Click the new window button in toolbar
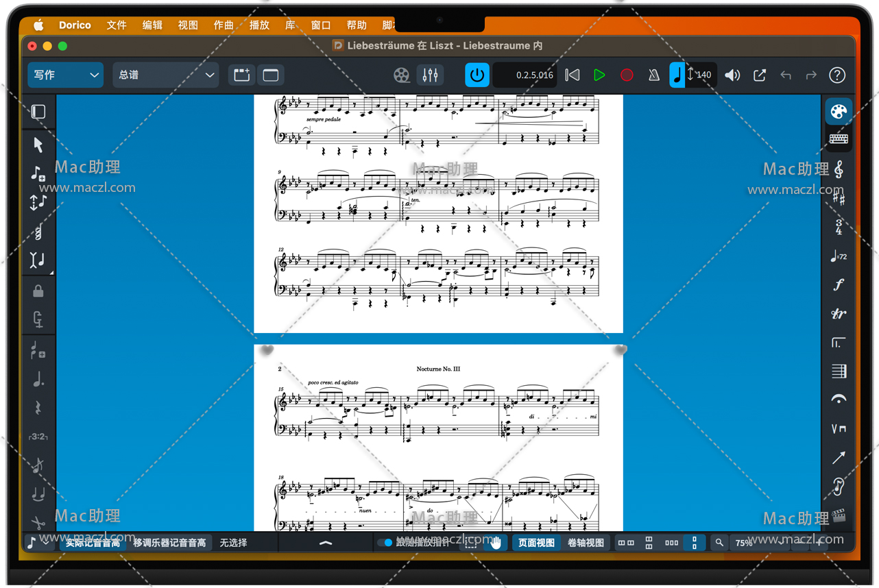 coord(271,75)
